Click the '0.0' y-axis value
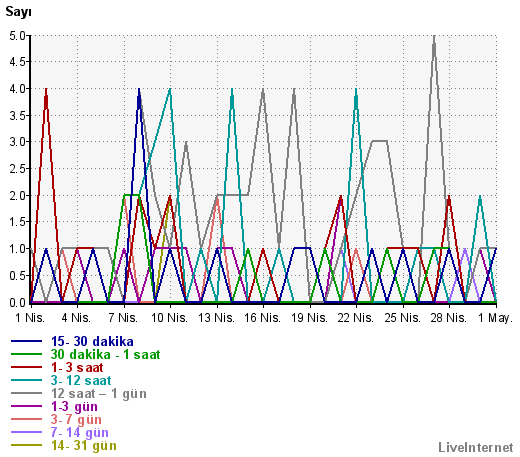Screen dimensions: 520x457 (x=18, y=303)
